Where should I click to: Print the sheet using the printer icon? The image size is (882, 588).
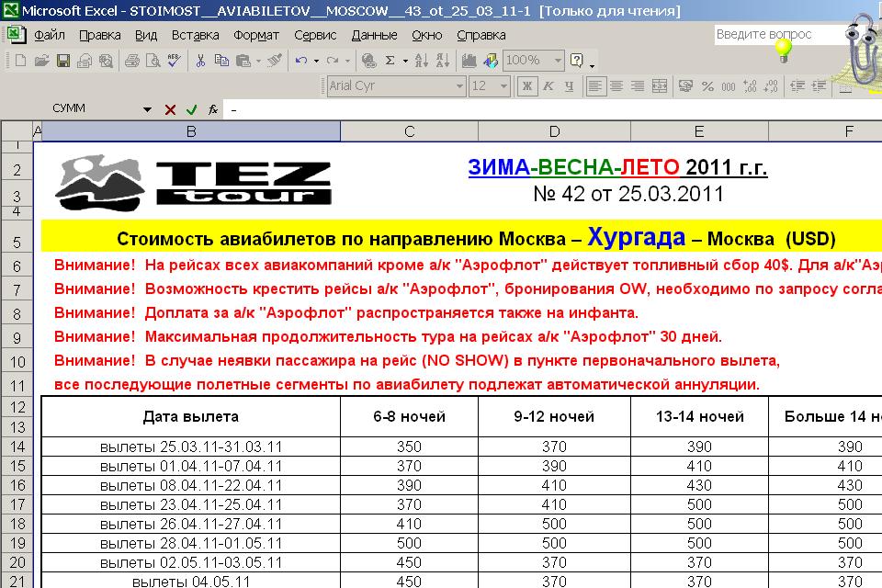coord(132,61)
